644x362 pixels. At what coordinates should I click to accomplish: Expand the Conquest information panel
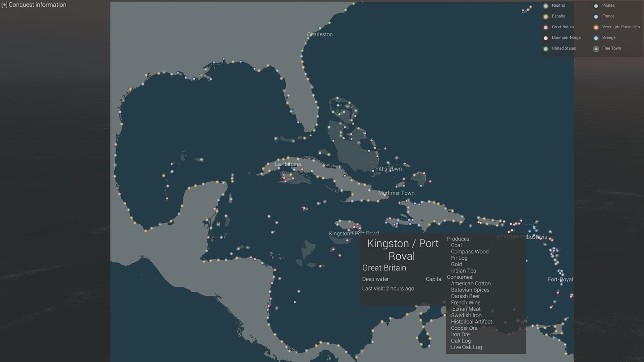pos(34,5)
